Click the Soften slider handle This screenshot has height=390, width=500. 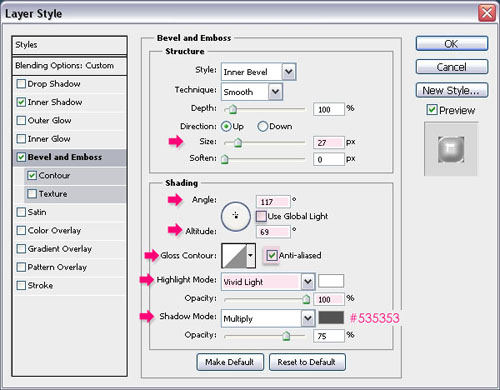tap(225, 159)
